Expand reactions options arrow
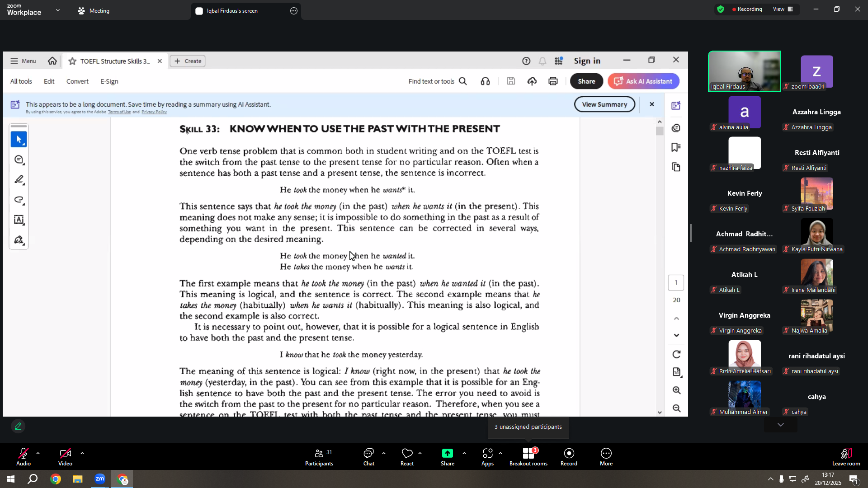Screen dimensions: 868x488 420,453
